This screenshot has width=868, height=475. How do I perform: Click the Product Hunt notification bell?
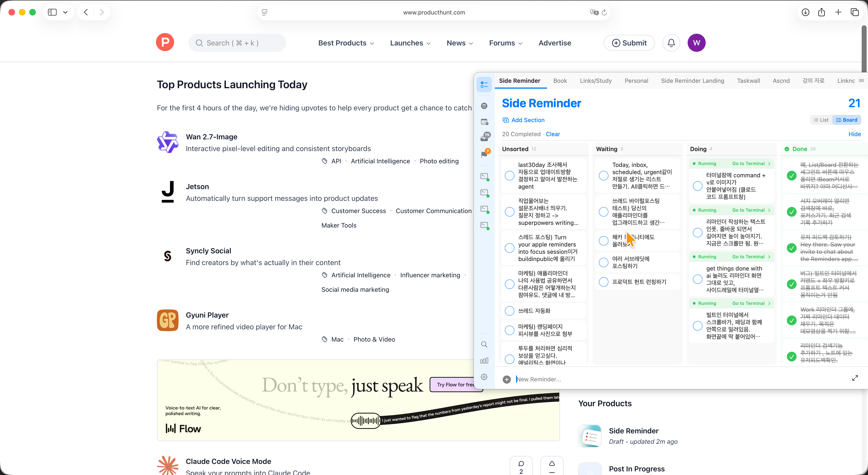tap(671, 43)
